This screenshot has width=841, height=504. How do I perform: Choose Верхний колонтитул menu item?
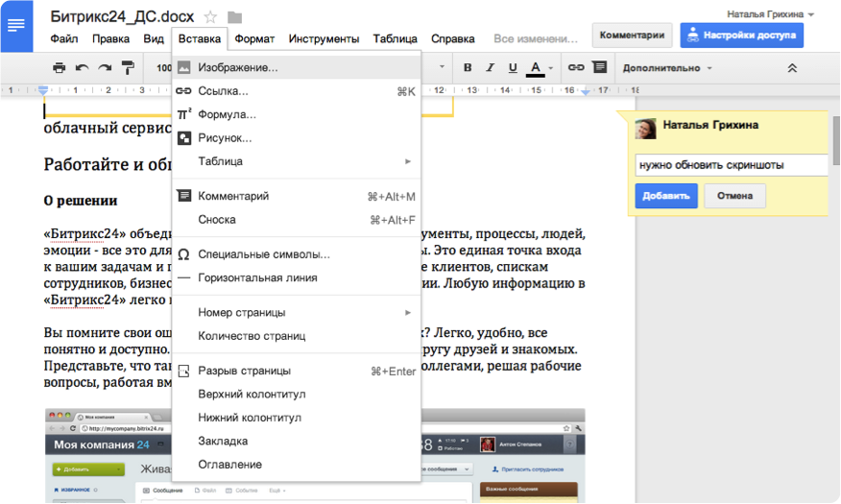coord(297,395)
